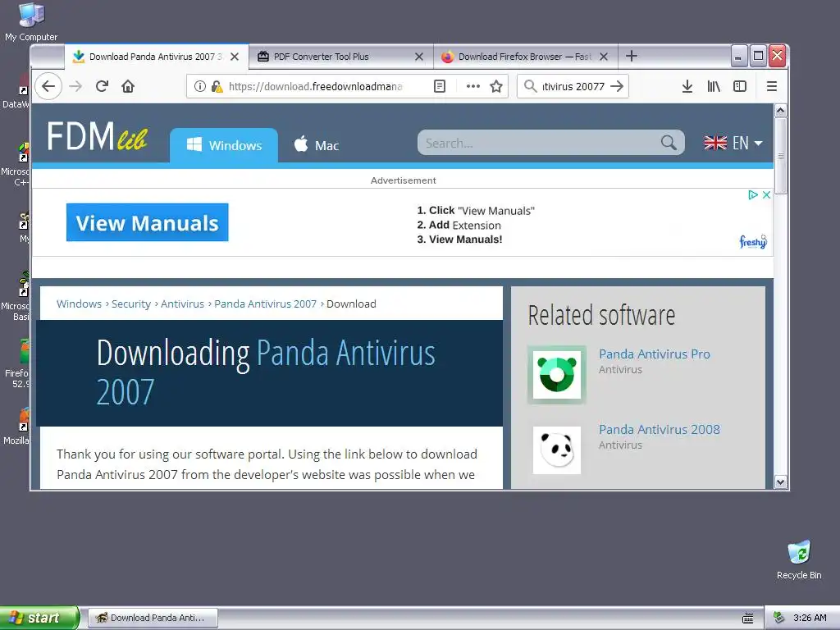Click the system tray clock 3:26 AM
Image resolution: width=840 pixels, height=630 pixels.
click(810, 618)
